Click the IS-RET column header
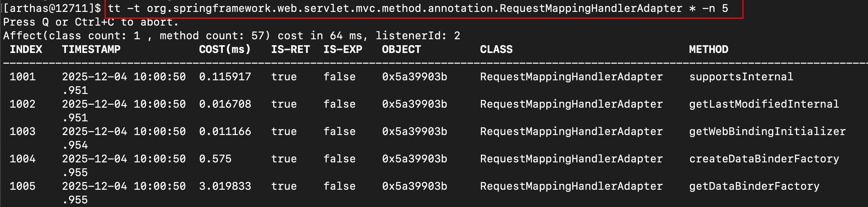 (290, 50)
